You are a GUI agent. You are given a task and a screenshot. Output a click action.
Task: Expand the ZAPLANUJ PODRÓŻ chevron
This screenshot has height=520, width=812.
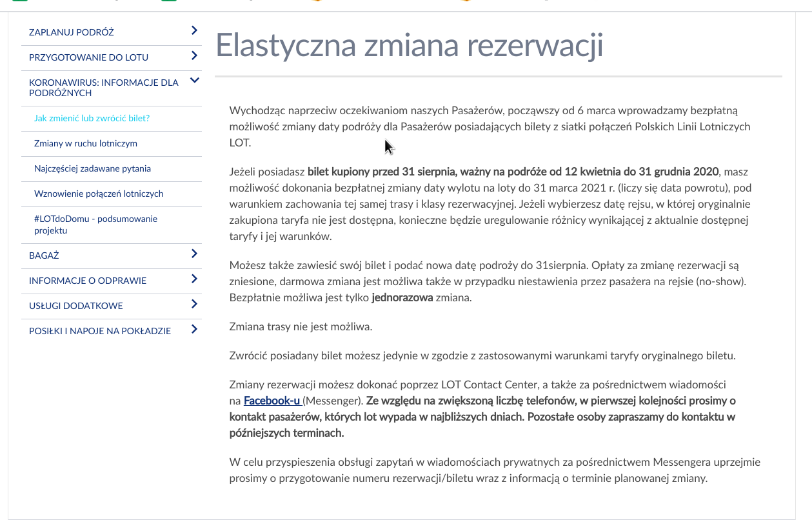194,30
